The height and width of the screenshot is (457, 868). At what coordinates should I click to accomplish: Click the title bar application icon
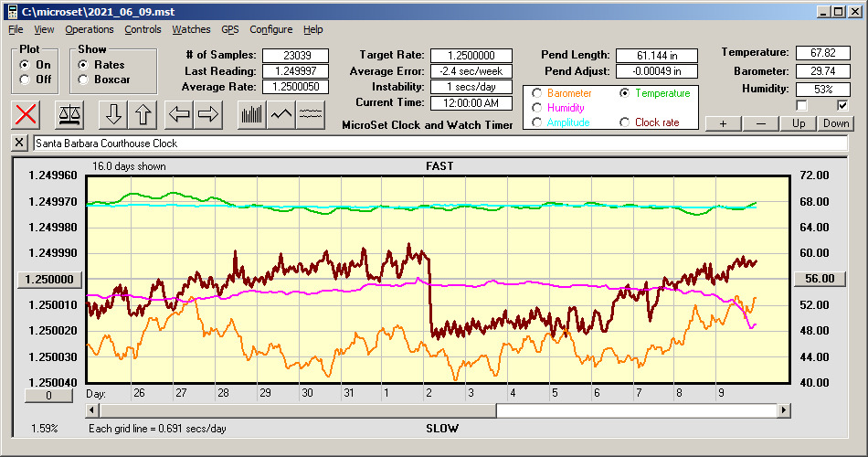(12, 11)
